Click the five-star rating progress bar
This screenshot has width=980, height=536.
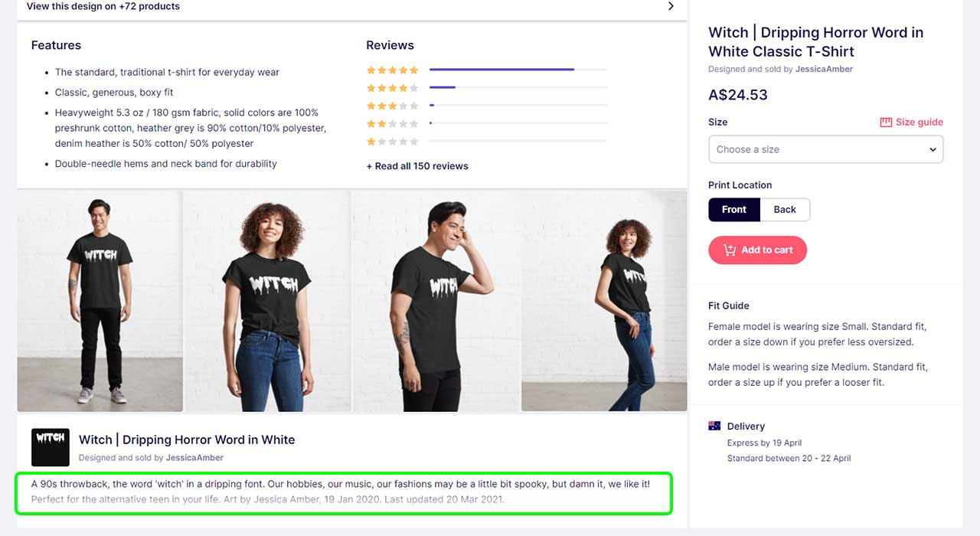pos(518,70)
